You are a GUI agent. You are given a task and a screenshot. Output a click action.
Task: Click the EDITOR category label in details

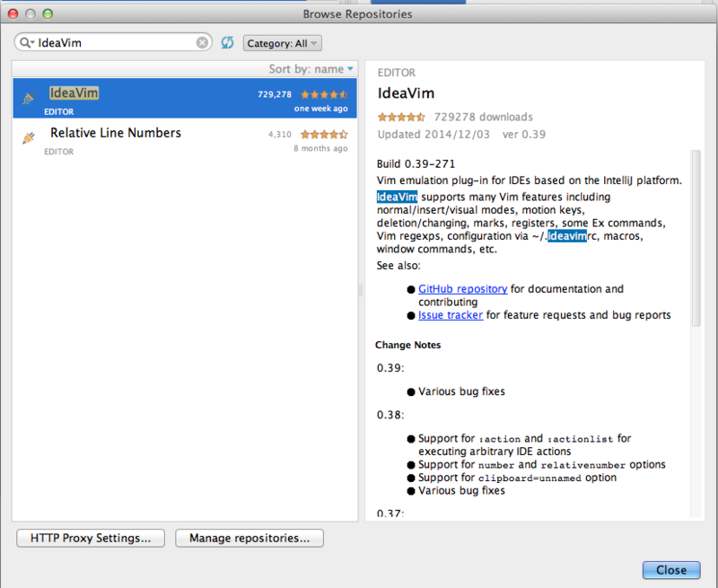[x=397, y=73]
